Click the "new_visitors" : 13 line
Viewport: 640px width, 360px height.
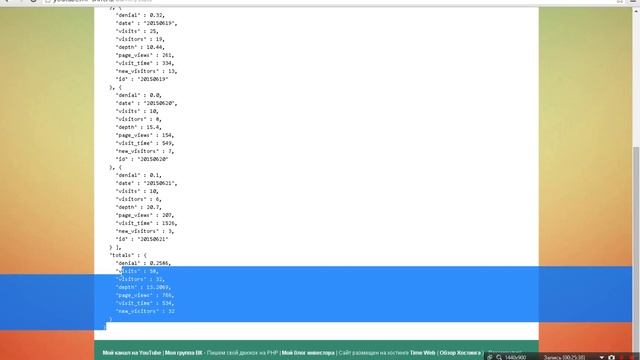(147, 71)
